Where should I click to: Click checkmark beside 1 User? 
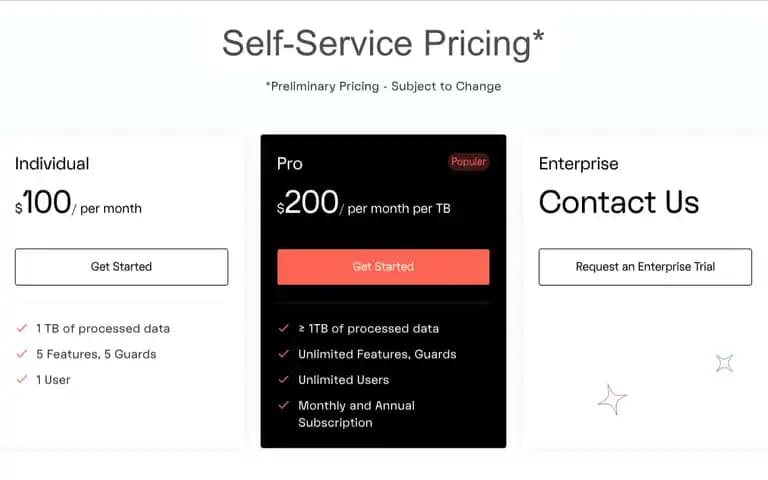(x=22, y=379)
